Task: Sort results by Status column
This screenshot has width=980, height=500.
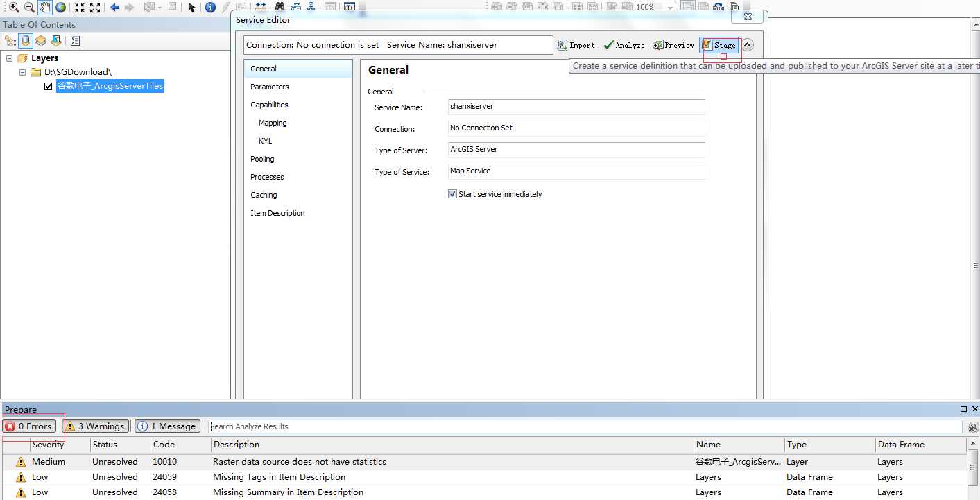Action: (120, 445)
